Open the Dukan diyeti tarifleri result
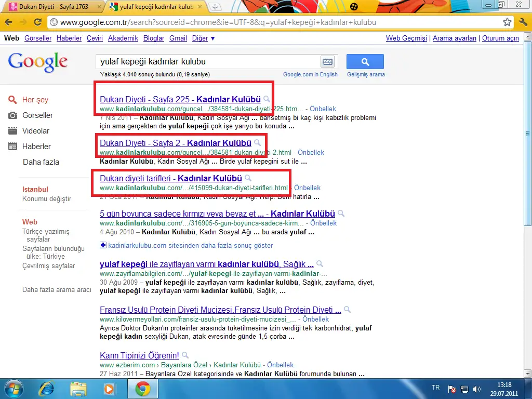This screenshot has height=399, width=532. pyautogui.click(x=170, y=179)
